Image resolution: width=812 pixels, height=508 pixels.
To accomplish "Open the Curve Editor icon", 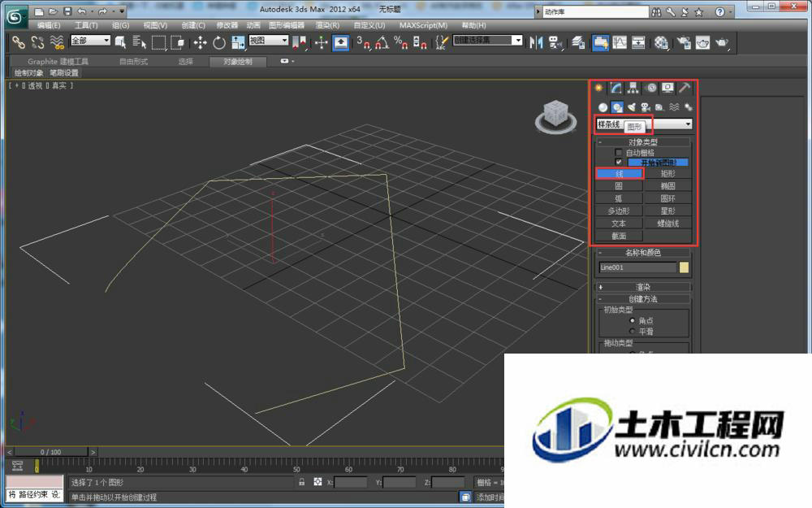I will [x=620, y=42].
